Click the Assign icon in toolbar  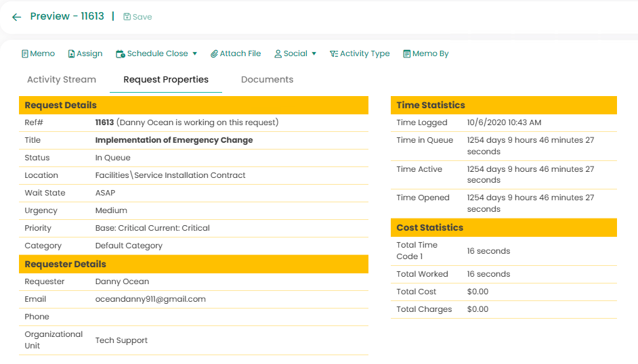pyautogui.click(x=72, y=54)
